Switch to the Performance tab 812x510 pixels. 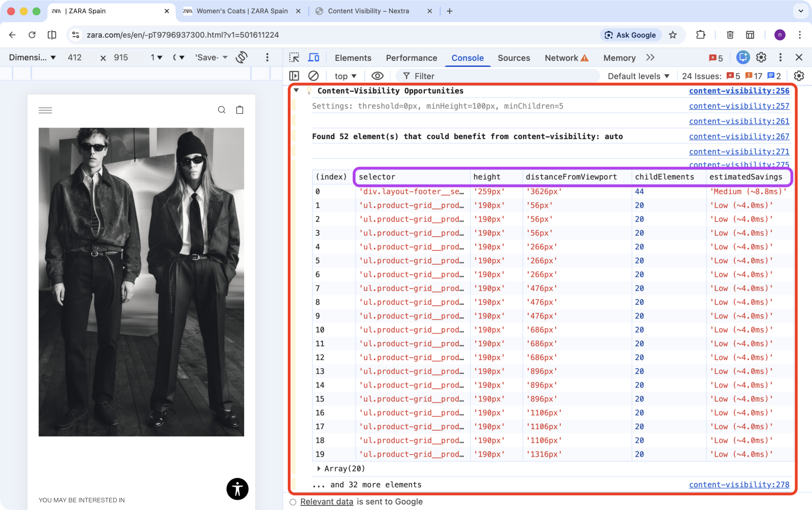[x=412, y=58]
